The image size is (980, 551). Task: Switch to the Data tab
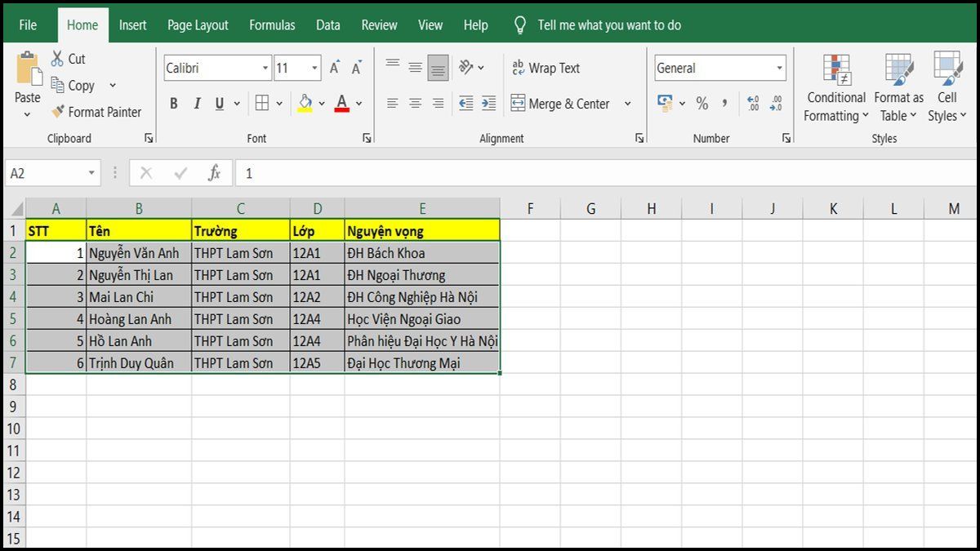click(x=328, y=25)
